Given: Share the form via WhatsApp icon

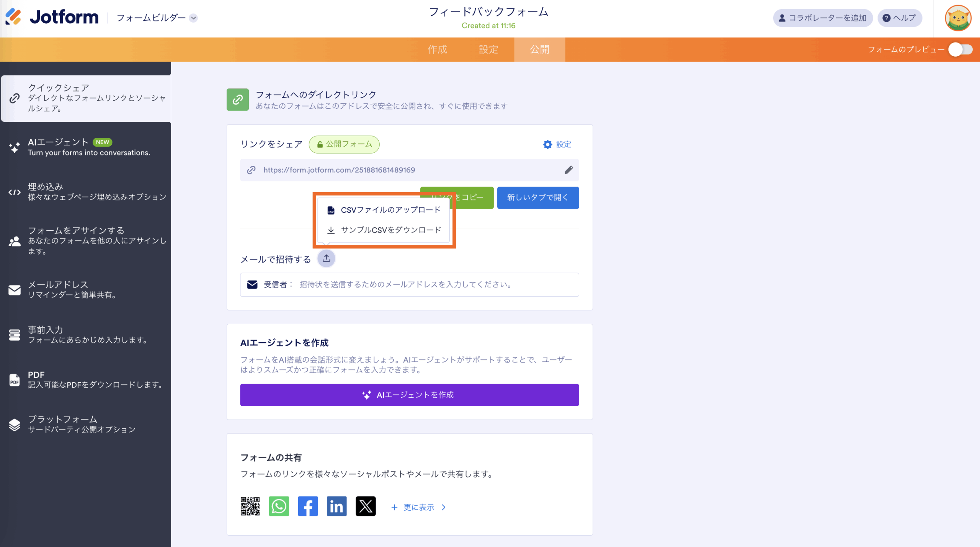Looking at the screenshot, I should point(279,506).
